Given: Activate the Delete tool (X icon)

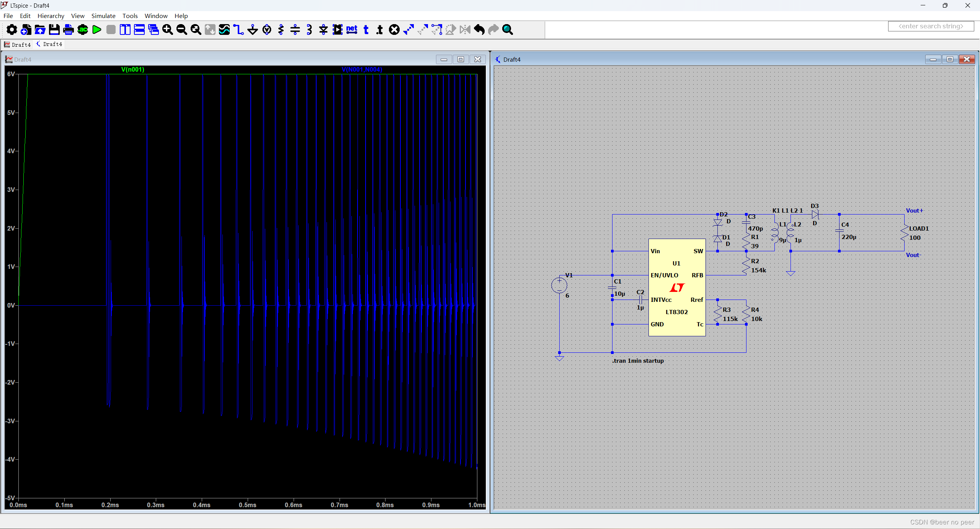Looking at the screenshot, I should click(x=394, y=29).
